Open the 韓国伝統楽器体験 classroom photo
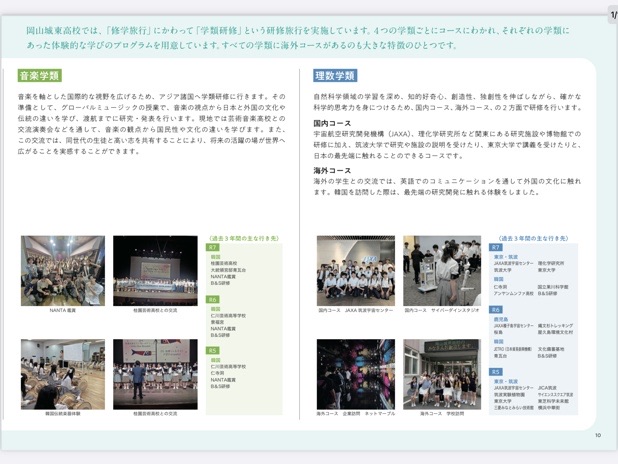The height and width of the screenshot is (464, 618). click(x=63, y=374)
